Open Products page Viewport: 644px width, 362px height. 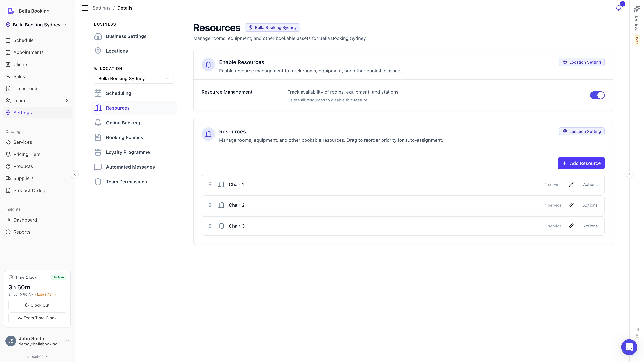(37, 166)
